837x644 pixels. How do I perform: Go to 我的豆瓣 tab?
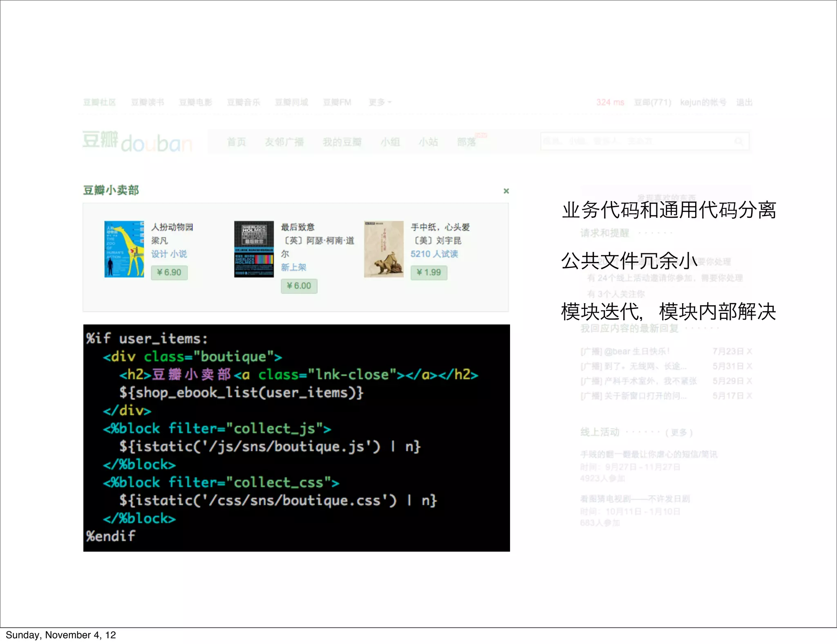[342, 142]
